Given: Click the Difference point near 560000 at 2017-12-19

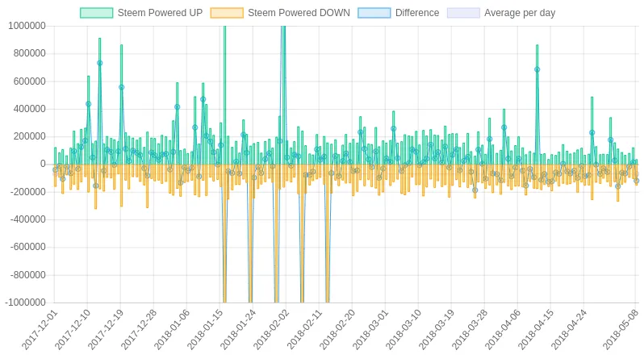Looking at the screenshot, I should (121, 87).
